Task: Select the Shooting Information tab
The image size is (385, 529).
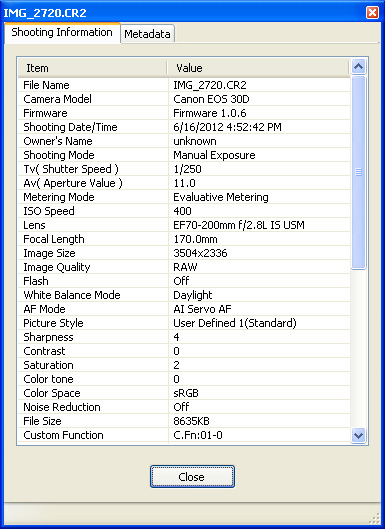Action: (62, 32)
